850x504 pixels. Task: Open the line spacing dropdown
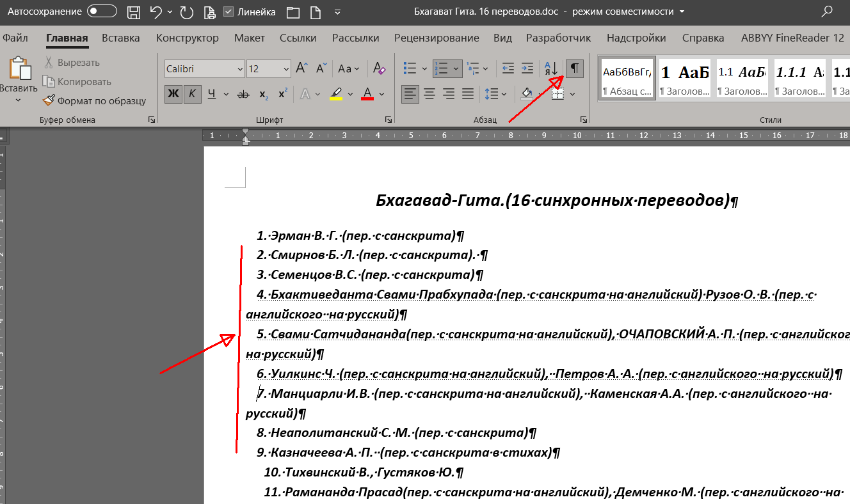pyautogui.click(x=496, y=94)
